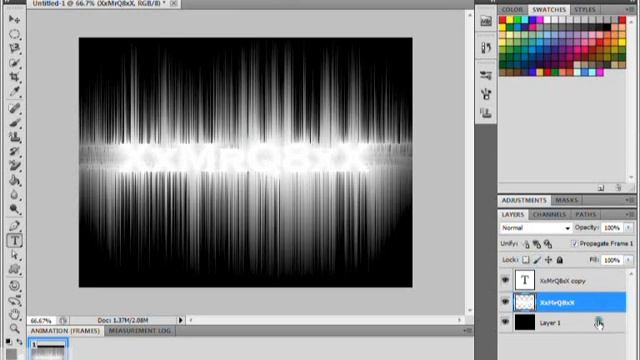This screenshot has width=640, height=360.
Task: Select the Brush tool
Action: click(14, 122)
